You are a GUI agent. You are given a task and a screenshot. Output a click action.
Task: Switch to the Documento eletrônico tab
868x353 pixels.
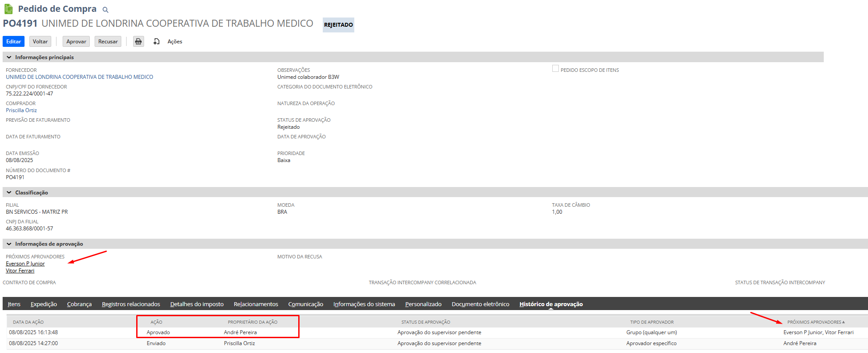tap(480, 304)
